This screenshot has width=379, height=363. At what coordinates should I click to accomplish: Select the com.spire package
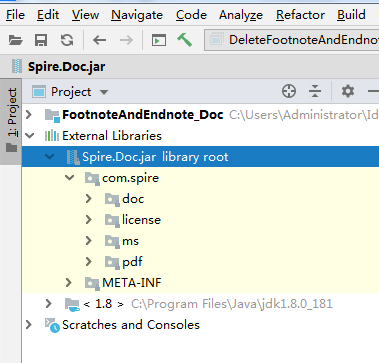[x=130, y=178]
